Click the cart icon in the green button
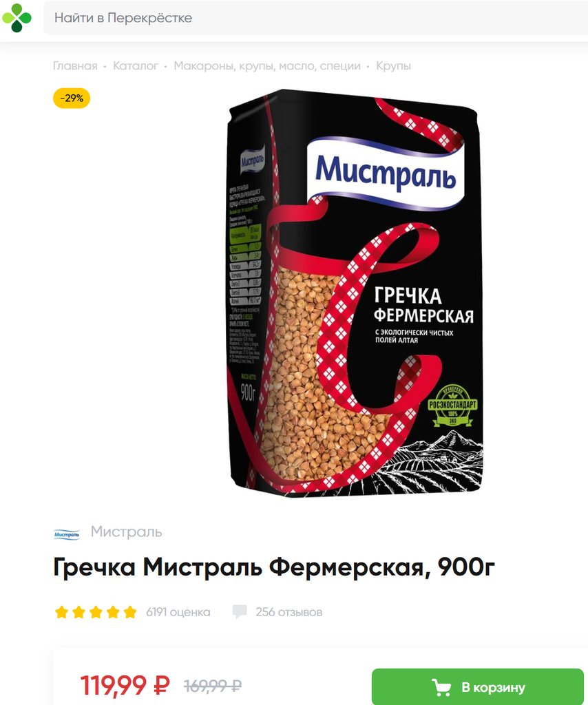Screen dimensions: 588x705 click(x=441, y=687)
